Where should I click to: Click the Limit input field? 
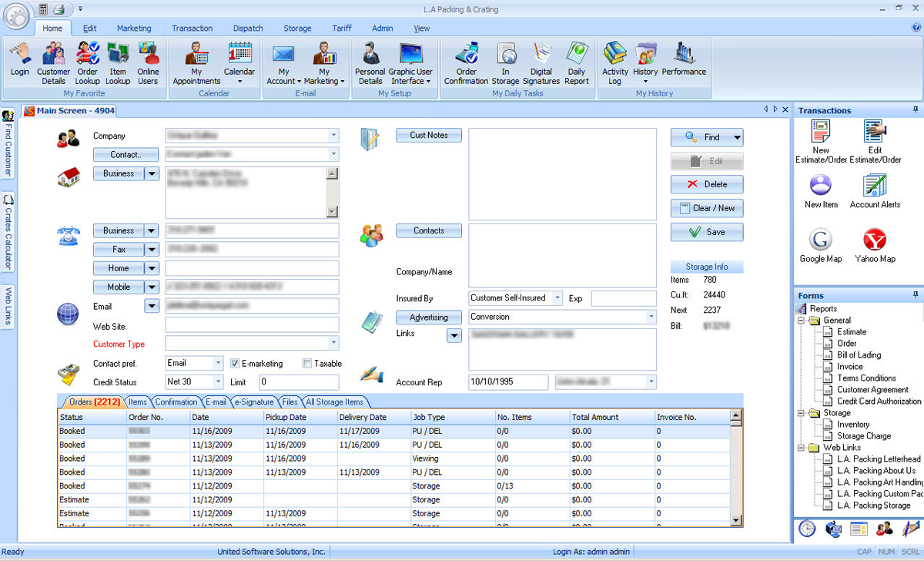pos(299,381)
